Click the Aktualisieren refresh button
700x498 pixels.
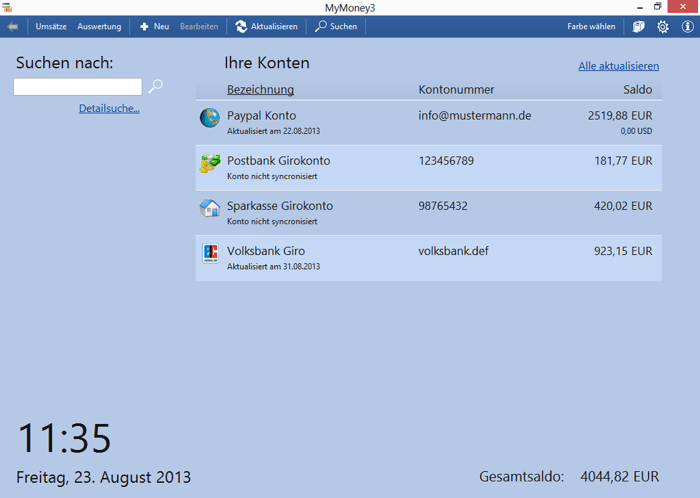(x=266, y=27)
